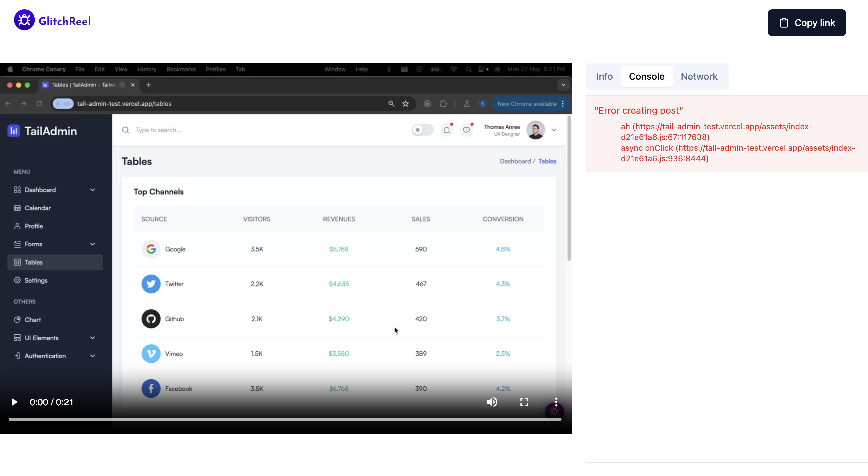Click the Google revenue $5,768
The height and width of the screenshot is (476, 868).
tap(339, 249)
